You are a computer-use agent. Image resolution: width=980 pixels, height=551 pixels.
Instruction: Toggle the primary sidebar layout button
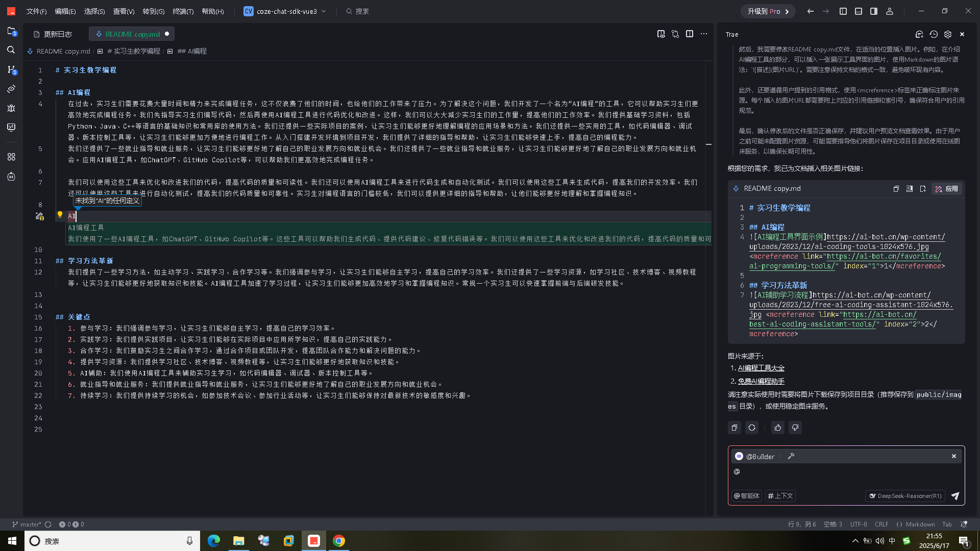pyautogui.click(x=843, y=11)
